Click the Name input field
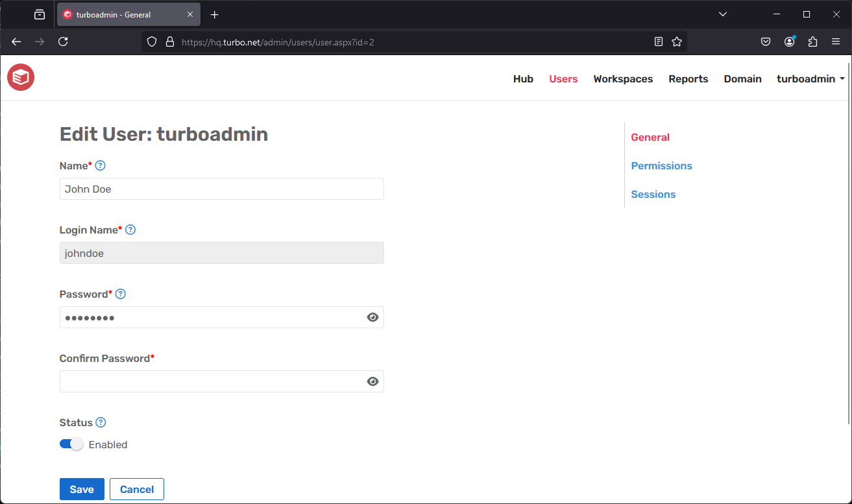852x504 pixels. pyautogui.click(x=222, y=189)
